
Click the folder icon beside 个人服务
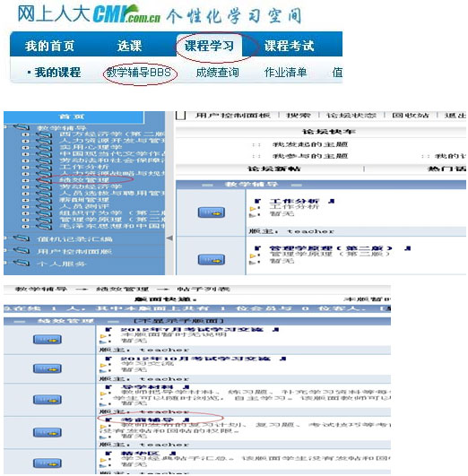(x=22, y=264)
